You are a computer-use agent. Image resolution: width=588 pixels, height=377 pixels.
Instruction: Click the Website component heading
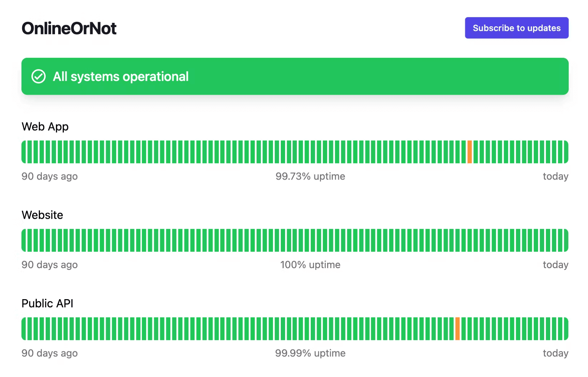[42, 215]
